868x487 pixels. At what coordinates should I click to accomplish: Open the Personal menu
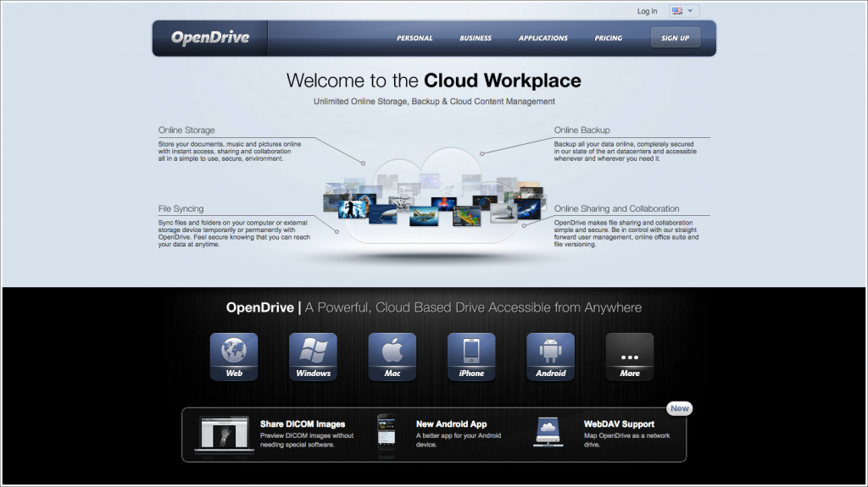click(x=414, y=38)
